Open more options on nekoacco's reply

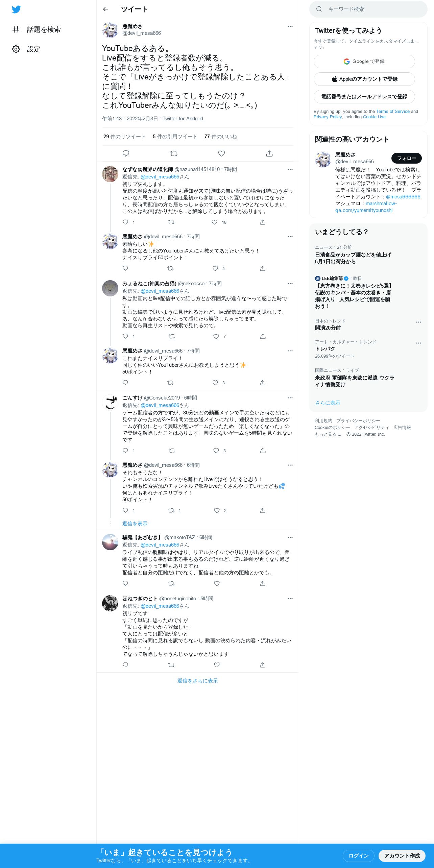290,284
